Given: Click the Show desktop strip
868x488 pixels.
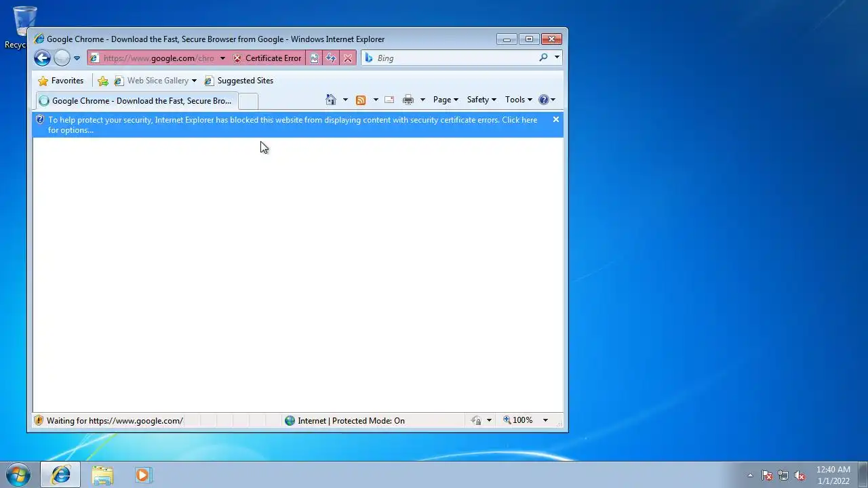Looking at the screenshot, I should (x=863, y=475).
